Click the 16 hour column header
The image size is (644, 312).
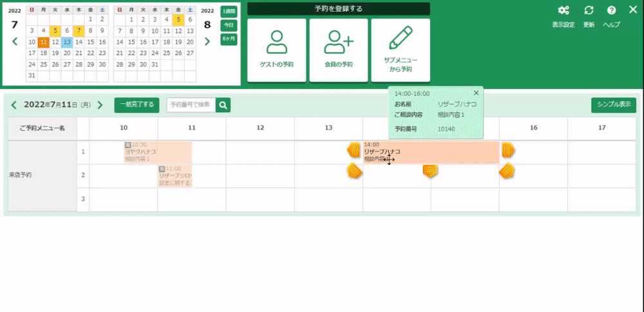pos(533,128)
